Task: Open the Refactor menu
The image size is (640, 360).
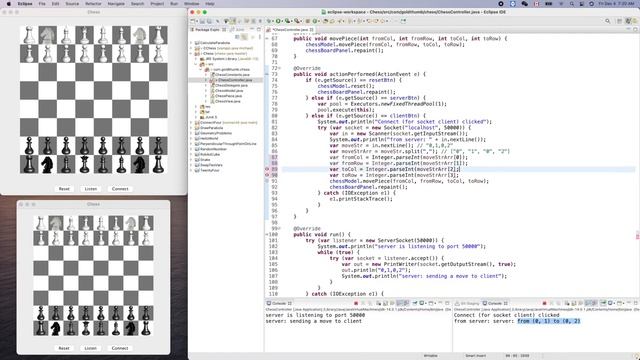Action: click(x=93, y=4)
